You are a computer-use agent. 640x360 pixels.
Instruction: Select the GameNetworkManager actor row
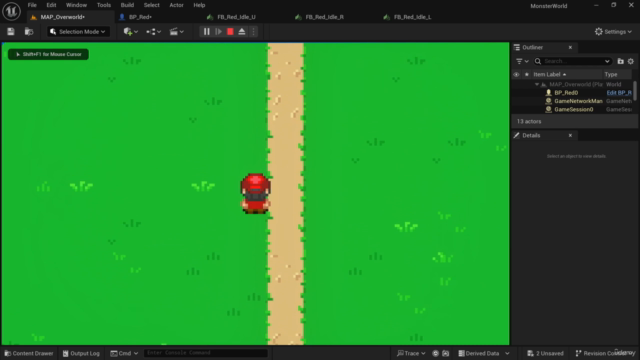point(572,101)
